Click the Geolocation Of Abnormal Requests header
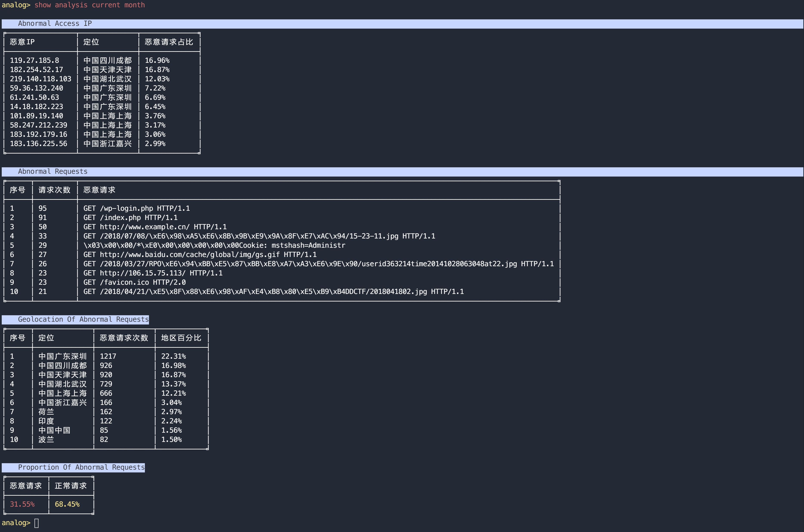804x532 pixels. click(83, 319)
